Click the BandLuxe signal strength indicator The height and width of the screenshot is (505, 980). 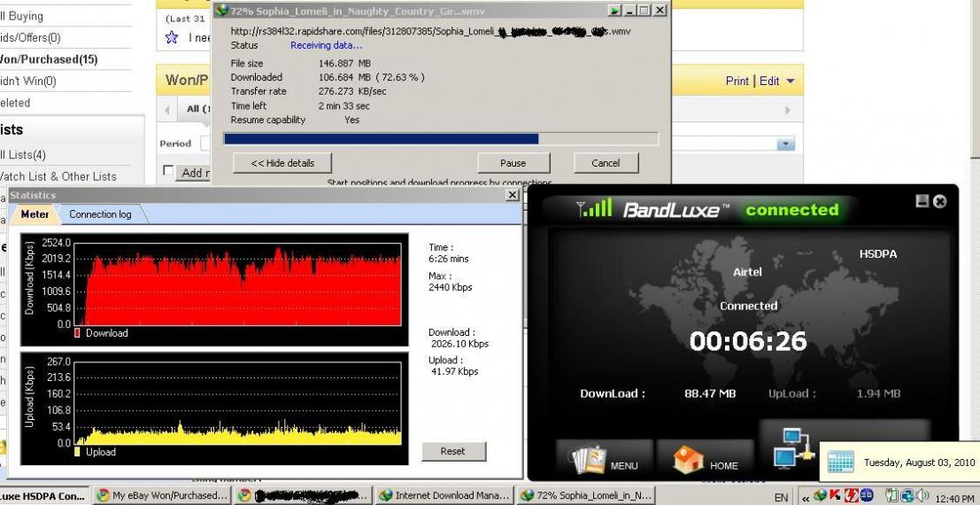pyautogui.click(x=594, y=207)
